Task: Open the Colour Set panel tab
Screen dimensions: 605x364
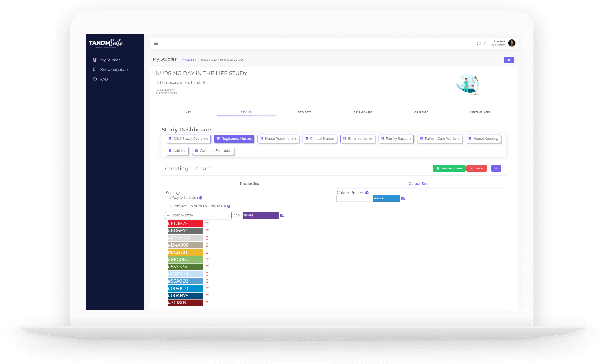Action: click(418, 184)
